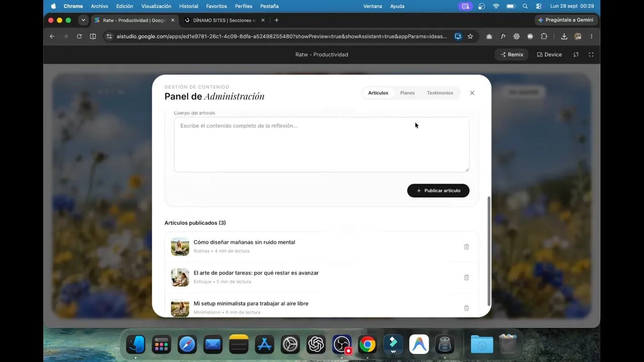Select the 'Mi setup minimalista para trabajar al aire libre' title
Screen dimensions: 644x362
tap(251, 304)
